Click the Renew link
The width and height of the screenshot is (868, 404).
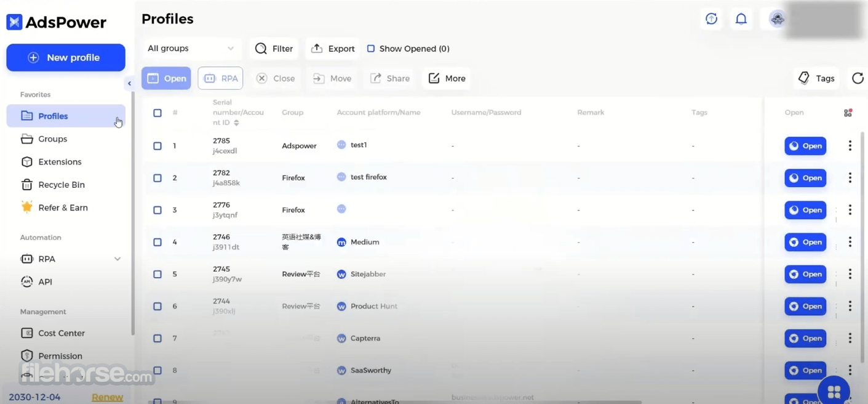coord(107,397)
